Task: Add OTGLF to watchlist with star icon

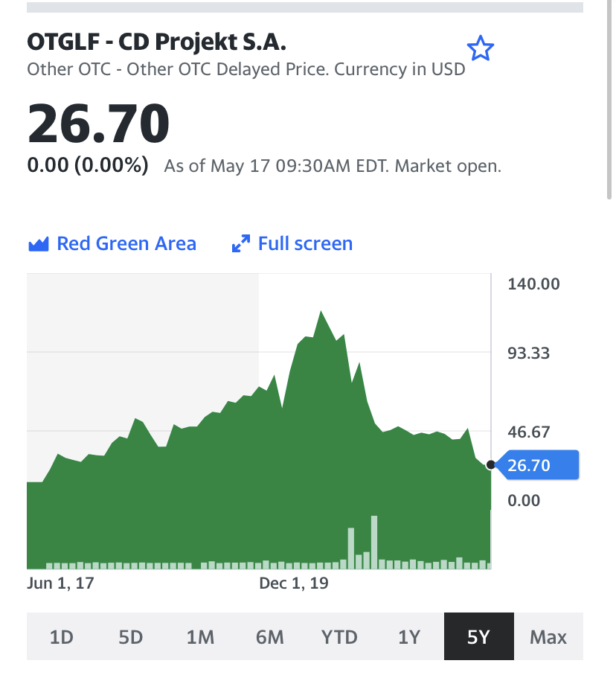Action: click(x=480, y=49)
